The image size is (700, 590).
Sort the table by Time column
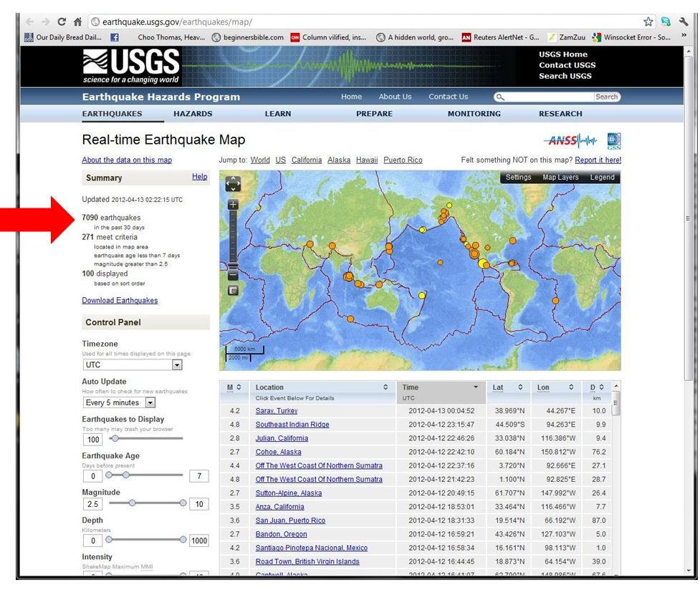pyautogui.click(x=440, y=387)
